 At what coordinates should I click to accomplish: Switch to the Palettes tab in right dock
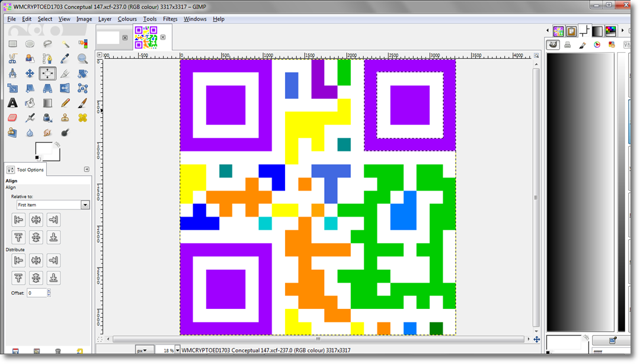coord(610,31)
